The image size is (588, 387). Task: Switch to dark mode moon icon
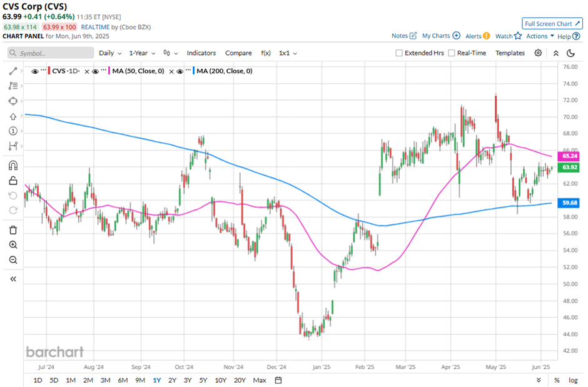click(570, 53)
